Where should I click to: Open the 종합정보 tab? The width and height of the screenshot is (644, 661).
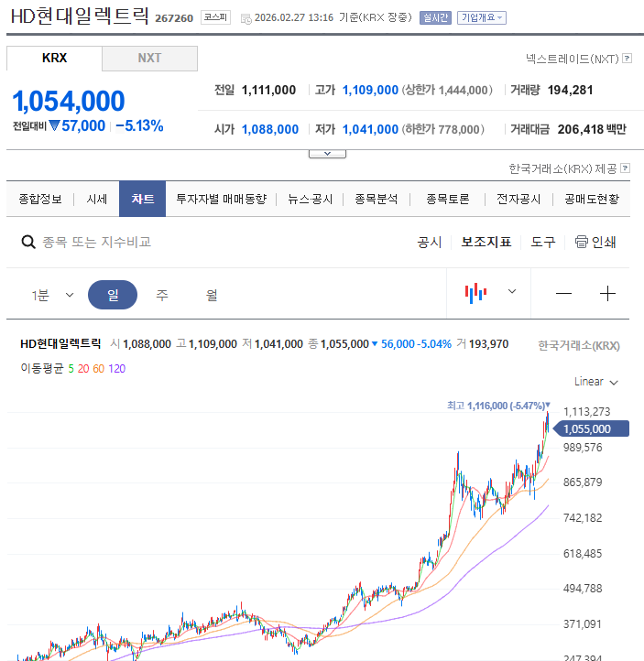(40, 199)
